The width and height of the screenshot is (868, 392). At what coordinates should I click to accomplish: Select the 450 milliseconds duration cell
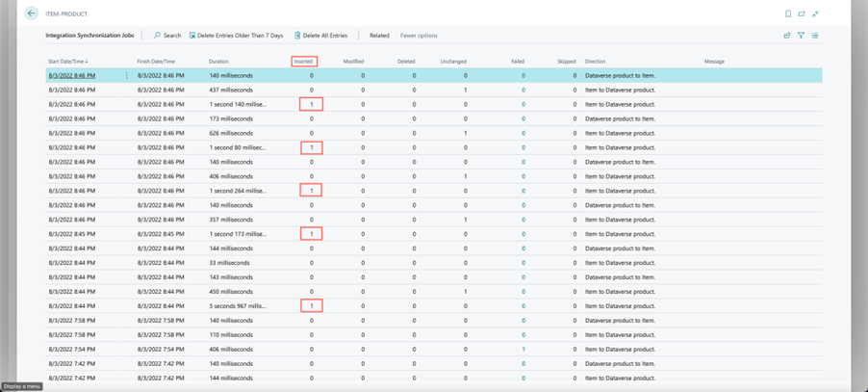[231, 291]
